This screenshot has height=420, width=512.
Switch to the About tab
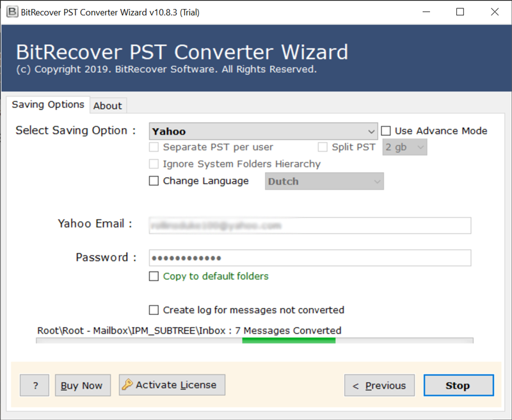point(108,106)
